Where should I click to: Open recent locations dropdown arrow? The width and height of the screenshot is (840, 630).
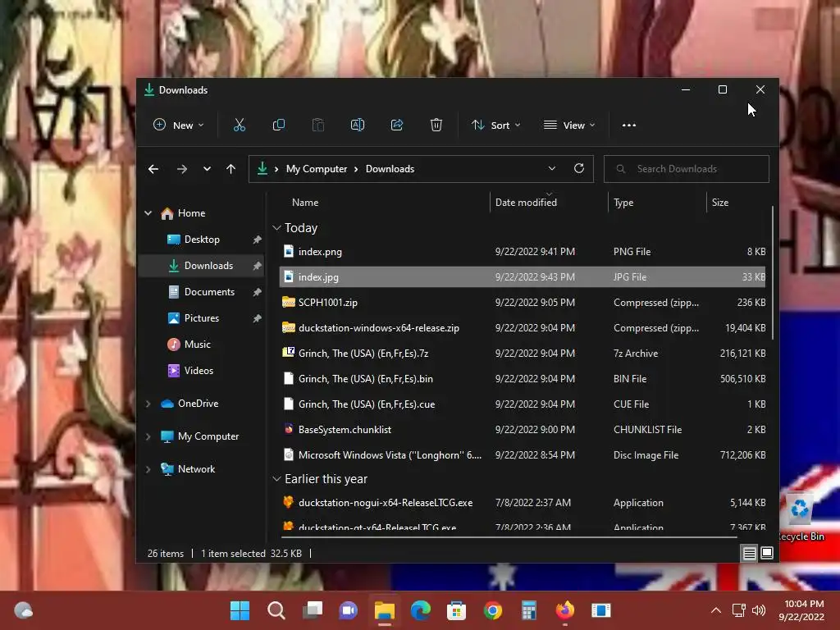(x=207, y=169)
